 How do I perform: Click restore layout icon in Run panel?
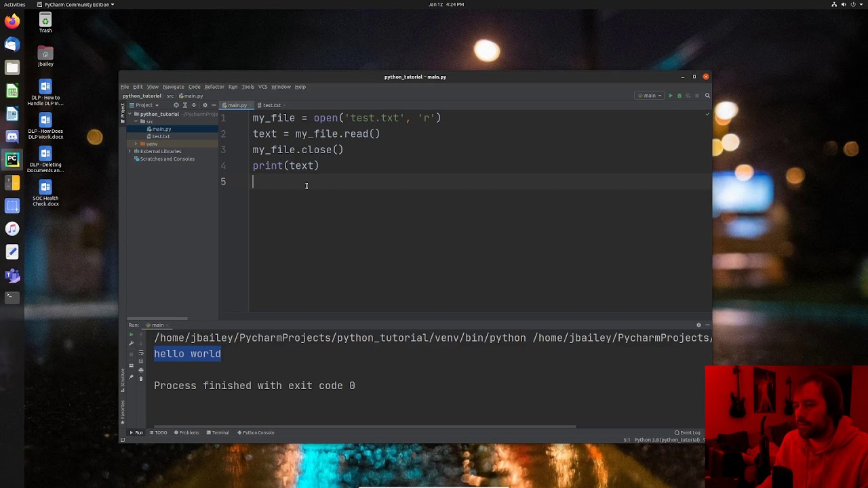tap(132, 365)
